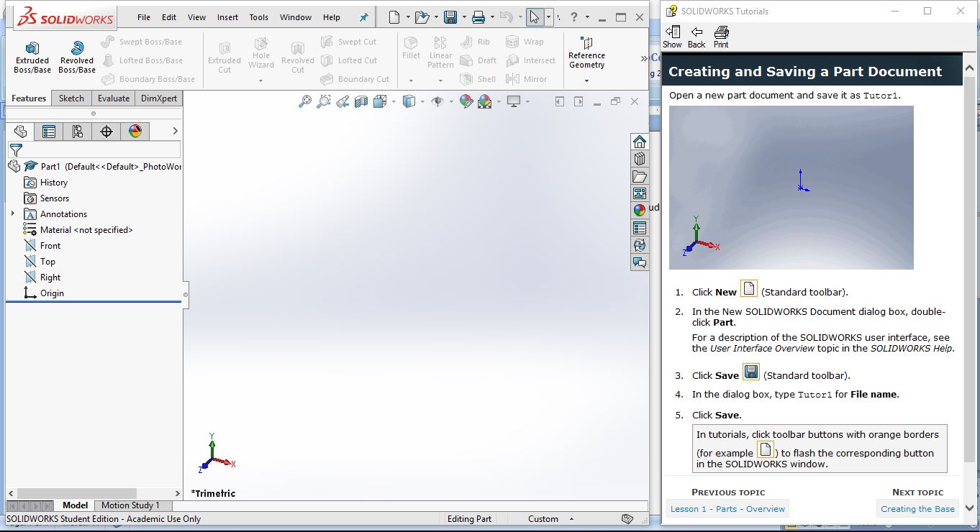Open the Tools menu
The width and height of the screenshot is (980, 532).
pos(259,17)
